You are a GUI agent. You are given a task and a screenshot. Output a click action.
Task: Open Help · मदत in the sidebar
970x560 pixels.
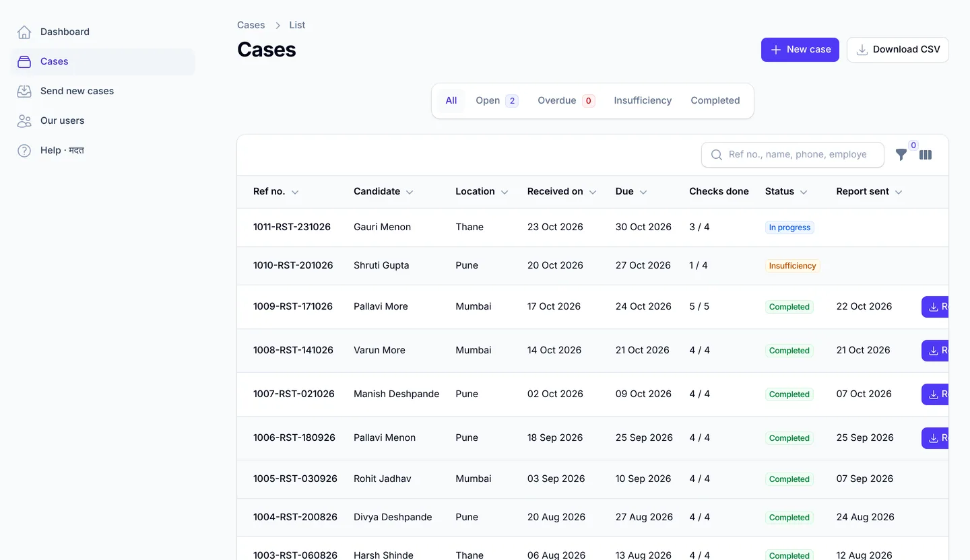pyautogui.click(x=102, y=150)
